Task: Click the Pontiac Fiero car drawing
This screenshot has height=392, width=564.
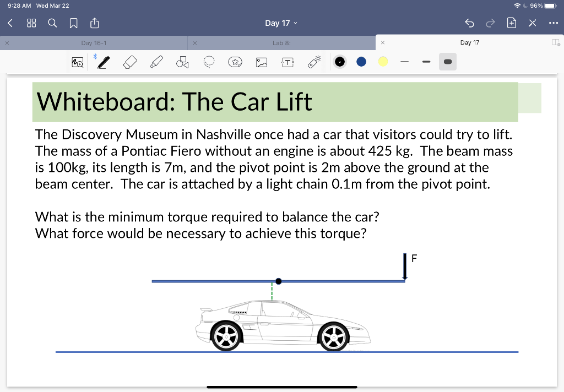Action: point(283,326)
